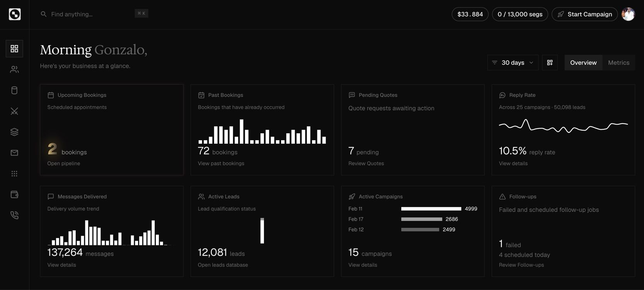Viewport: 644px width, 290px height.
Task: Click the ⌘K shortcut badge
Action: tap(141, 14)
